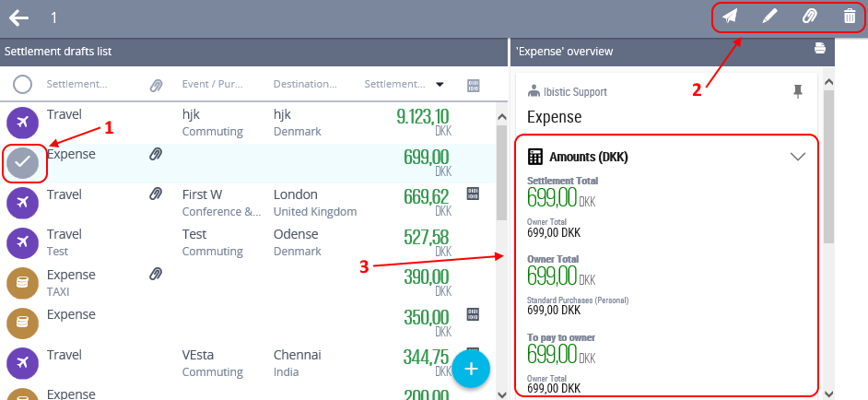868x400 pixels.
Task: Delete settlement with the trash icon
Action: tap(850, 17)
